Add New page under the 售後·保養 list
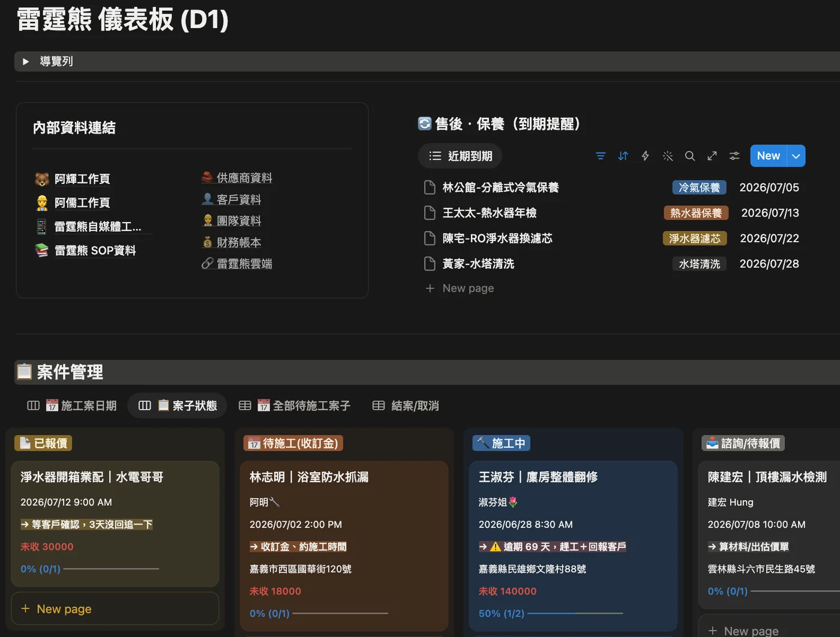 [x=460, y=289]
